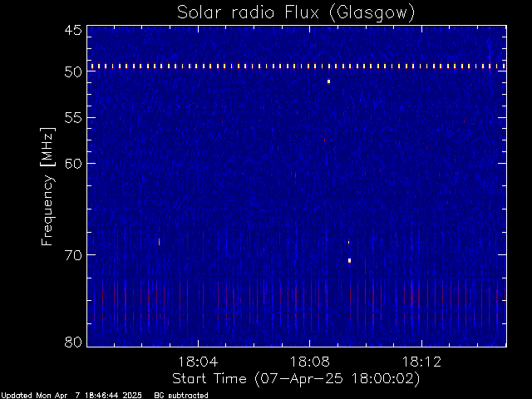Click the 60 MHz axis tick label
The height and width of the screenshot is (399, 532).
(x=73, y=163)
